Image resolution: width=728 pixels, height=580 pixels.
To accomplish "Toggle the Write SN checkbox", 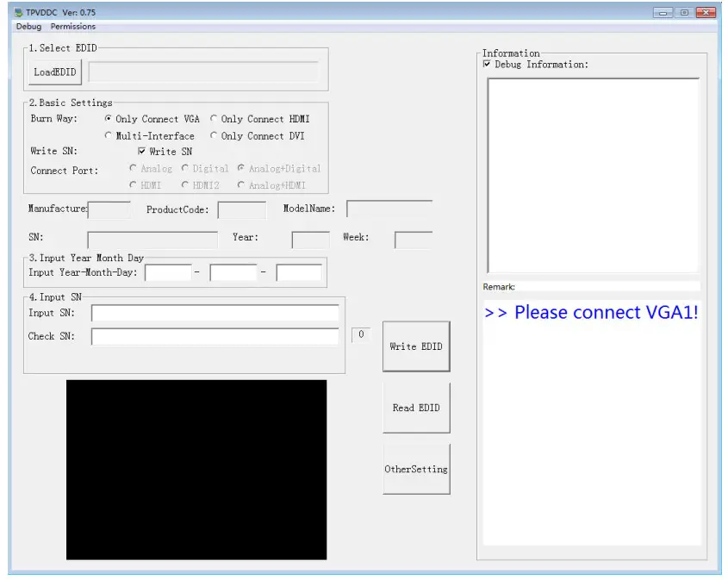I will [x=144, y=152].
